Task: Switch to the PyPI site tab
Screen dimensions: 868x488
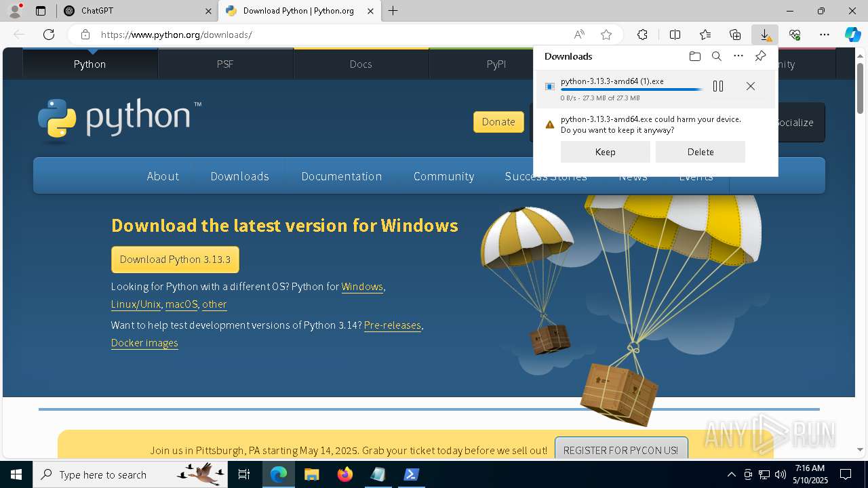Action: click(x=496, y=64)
